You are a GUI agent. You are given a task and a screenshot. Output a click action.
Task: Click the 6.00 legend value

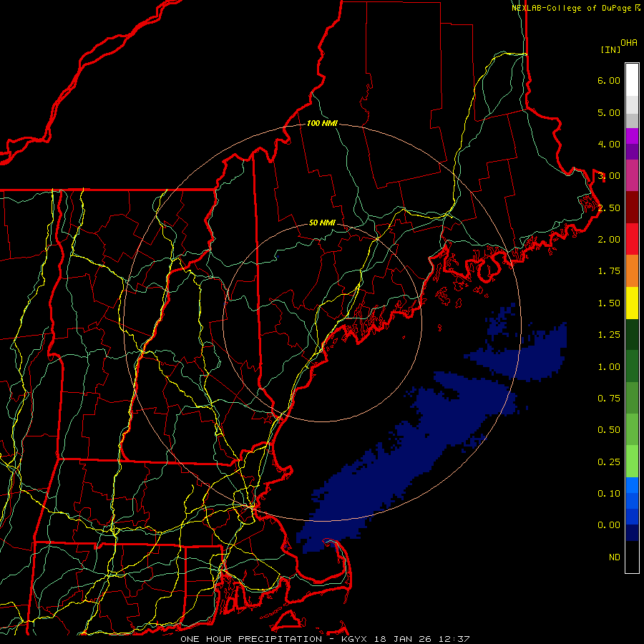609,80
